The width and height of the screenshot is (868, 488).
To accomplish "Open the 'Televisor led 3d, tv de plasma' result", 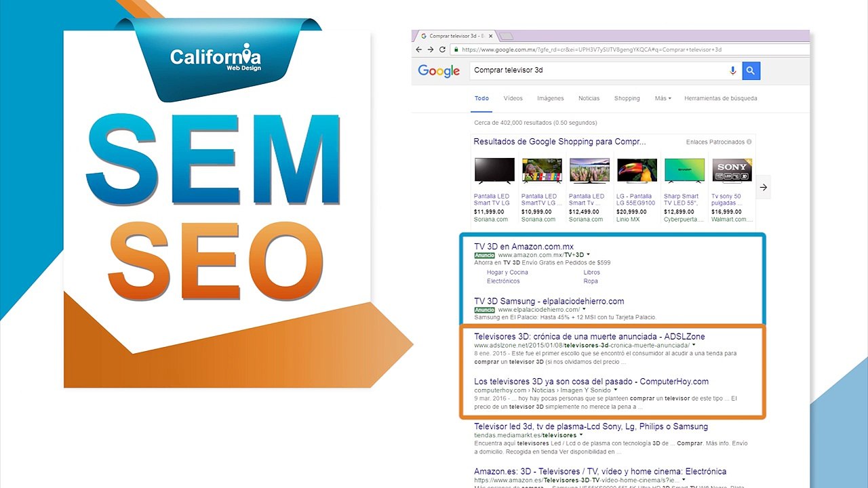I will click(591, 426).
